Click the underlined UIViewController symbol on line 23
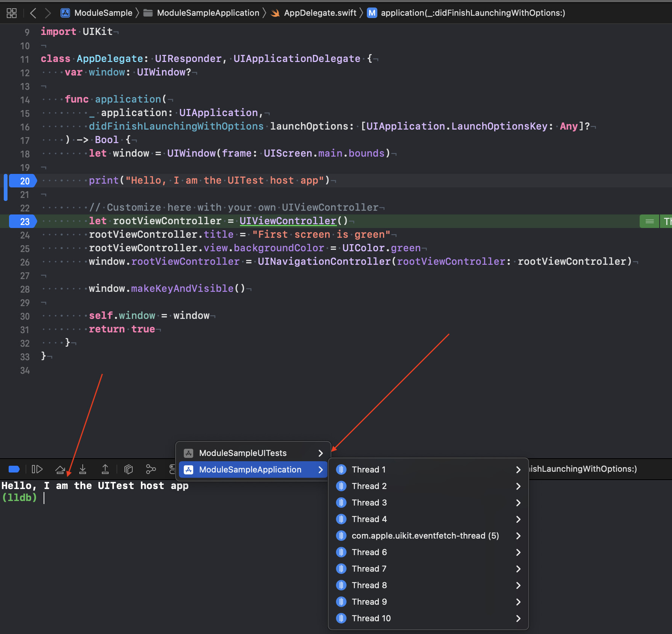The width and height of the screenshot is (672, 634). [288, 221]
